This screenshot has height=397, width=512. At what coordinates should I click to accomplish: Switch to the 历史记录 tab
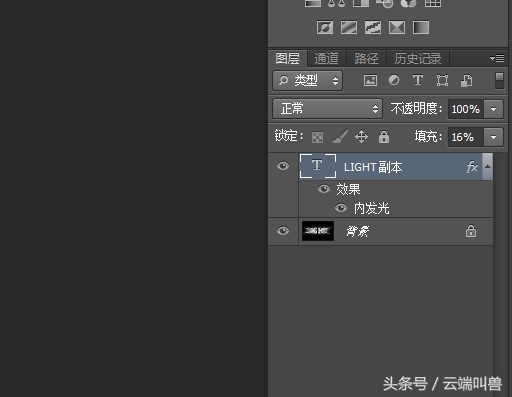click(x=418, y=59)
